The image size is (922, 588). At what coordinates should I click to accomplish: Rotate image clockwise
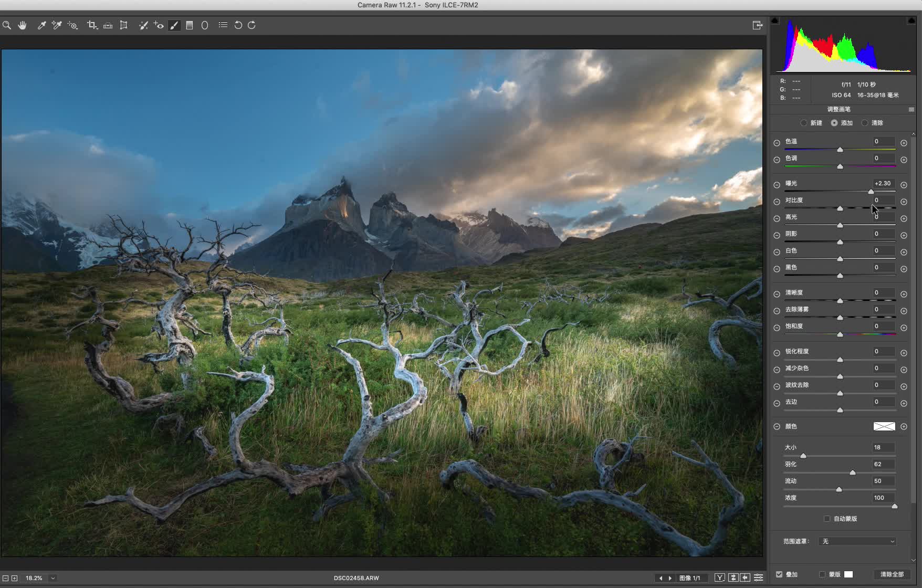coord(252,25)
